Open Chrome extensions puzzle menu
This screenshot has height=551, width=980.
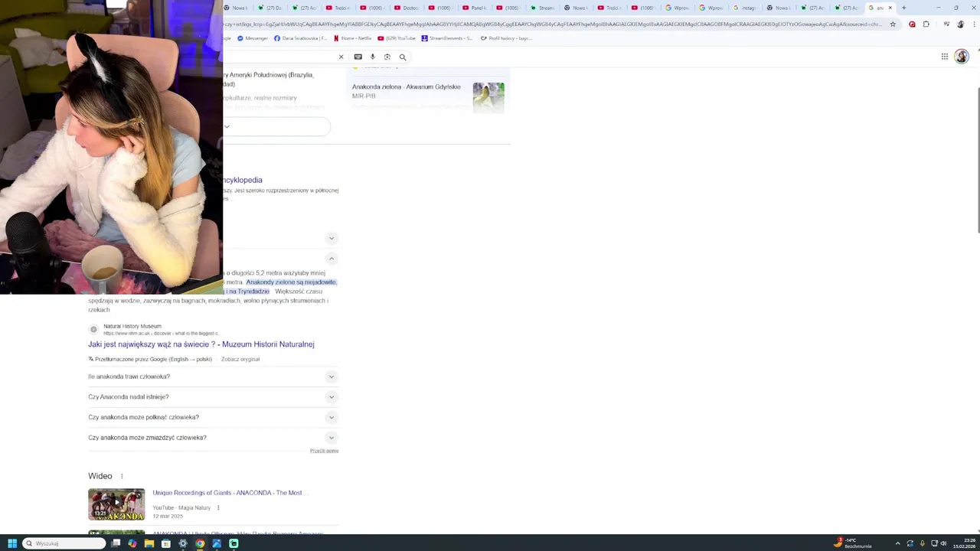926,24
